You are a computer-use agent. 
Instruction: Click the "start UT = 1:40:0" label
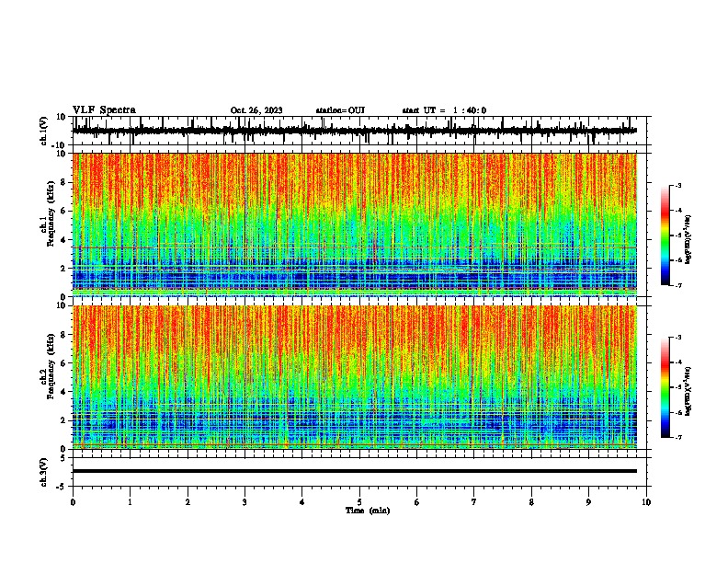444,110
